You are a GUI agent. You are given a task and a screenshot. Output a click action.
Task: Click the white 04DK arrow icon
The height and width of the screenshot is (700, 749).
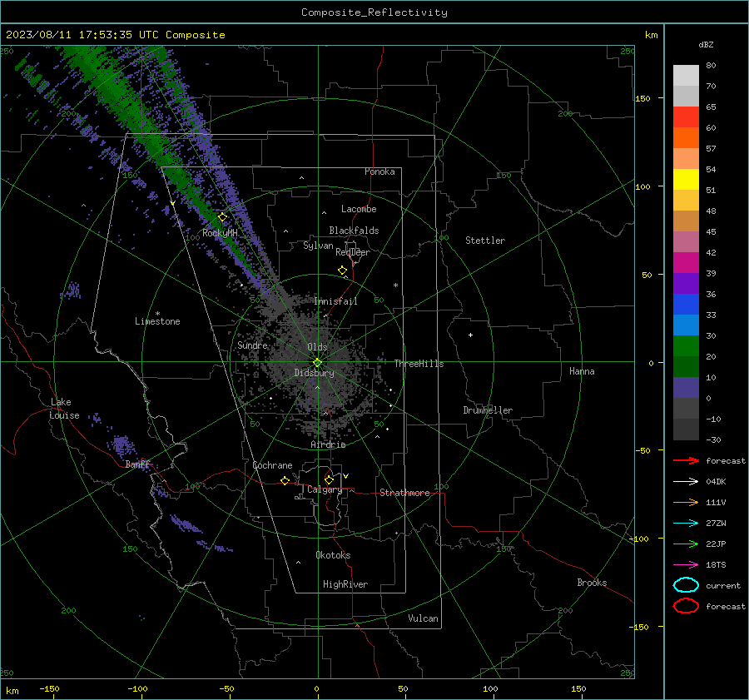[x=686, y=481]
